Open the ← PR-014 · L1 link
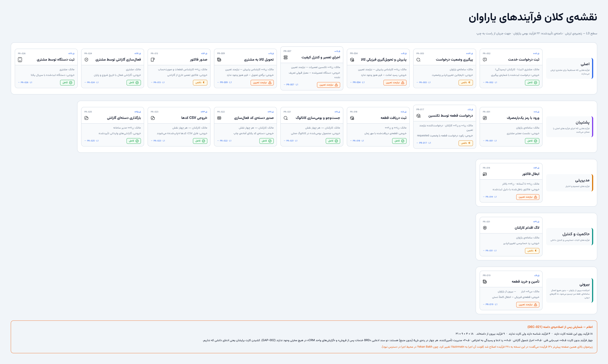The height and width of the screenshot is (364, 608). pyautogui.click(x=490, y=197)
